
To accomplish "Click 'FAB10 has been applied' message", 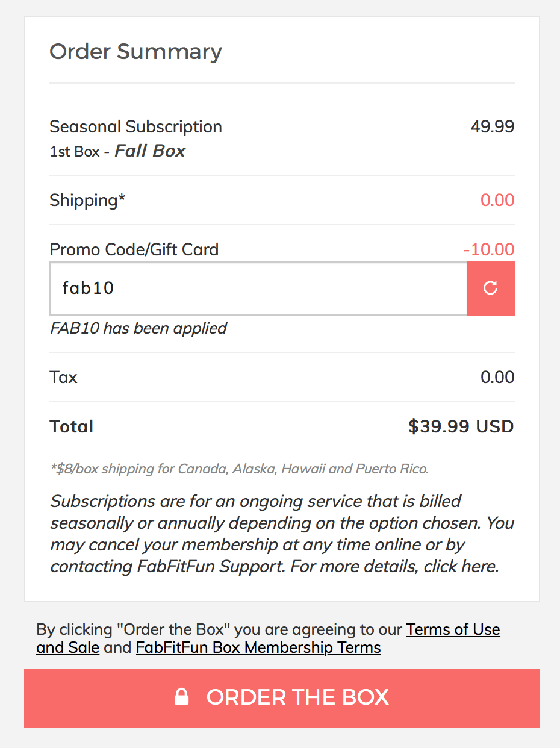I will coord(138,328).
